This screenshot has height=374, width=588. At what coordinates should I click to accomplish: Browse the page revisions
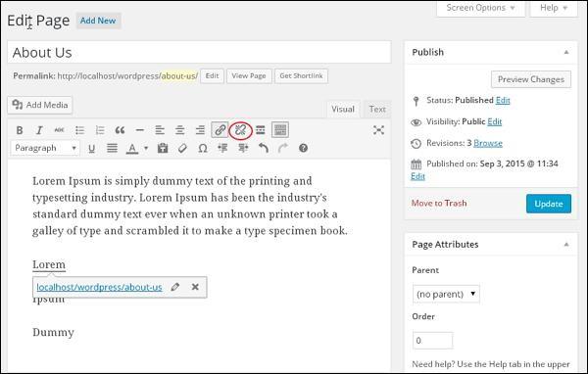tap(488, 143)
